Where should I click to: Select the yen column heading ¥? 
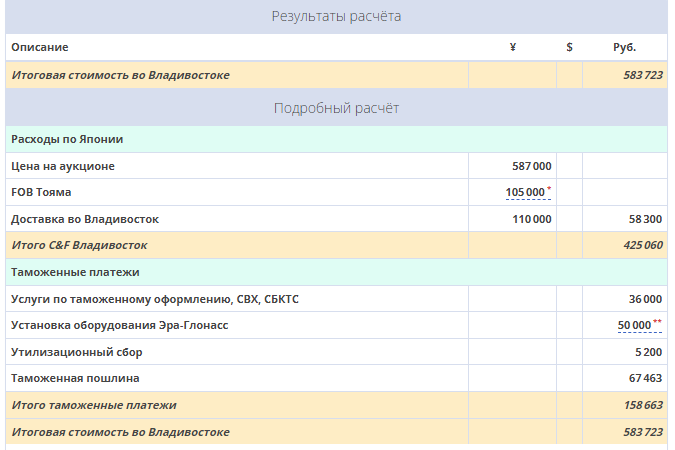[x=512, y=47]
